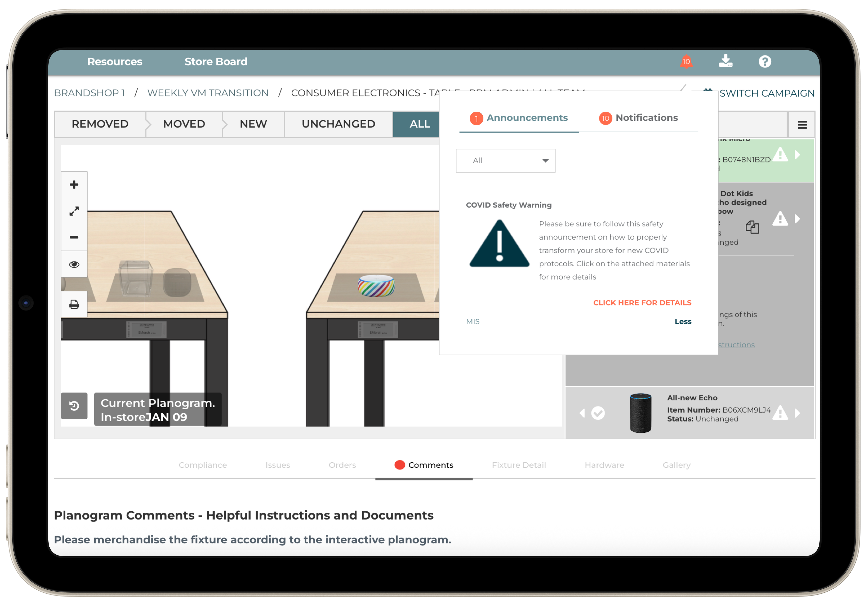Toggle checkmark on All-new Echo item
The image size is (868, 606).
click(x=598, y=413)
